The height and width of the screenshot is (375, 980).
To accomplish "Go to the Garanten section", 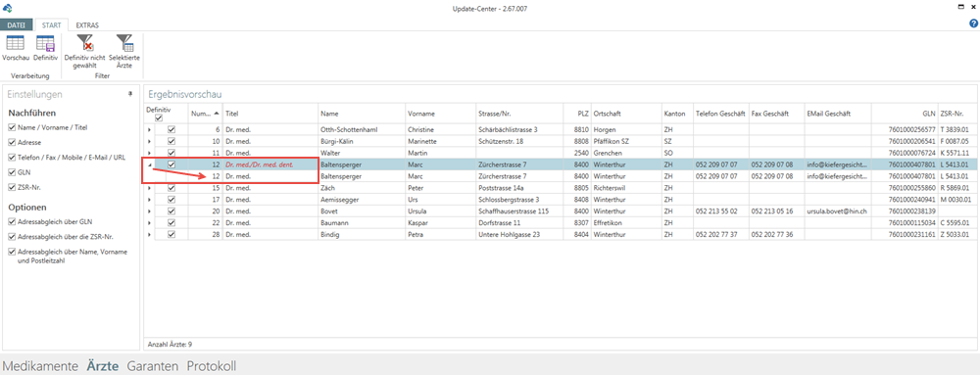I will 153,366.
